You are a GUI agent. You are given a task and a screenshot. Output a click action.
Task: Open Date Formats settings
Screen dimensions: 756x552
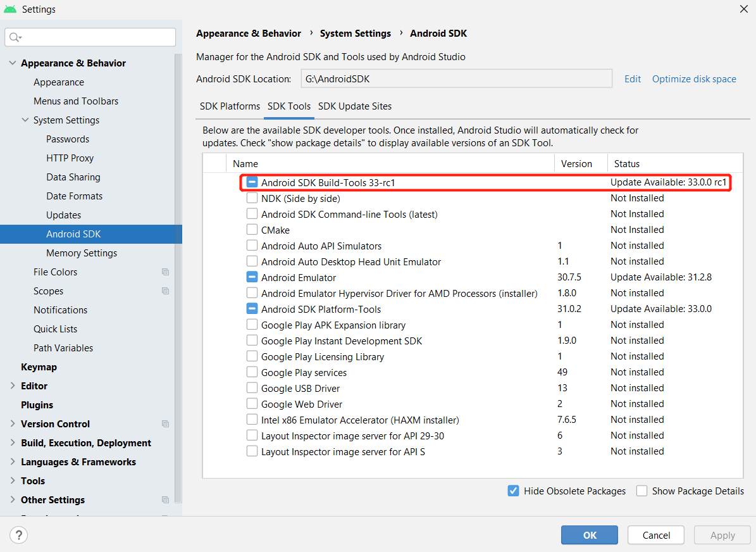(74, 196)
